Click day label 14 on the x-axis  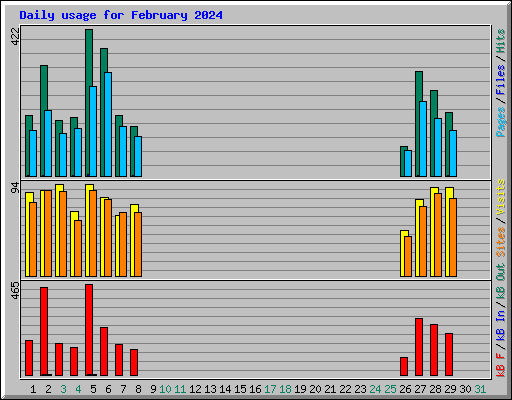(225, 389)
